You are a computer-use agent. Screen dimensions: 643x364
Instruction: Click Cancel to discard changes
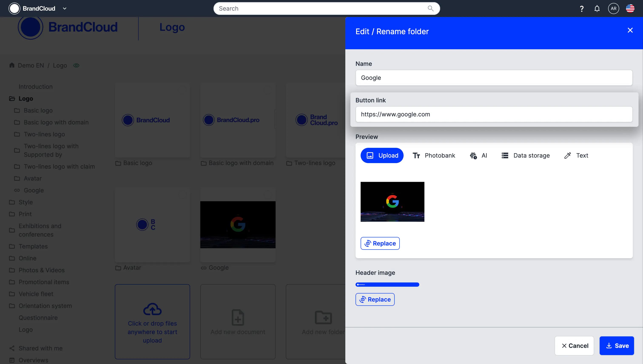coord(574,346)
